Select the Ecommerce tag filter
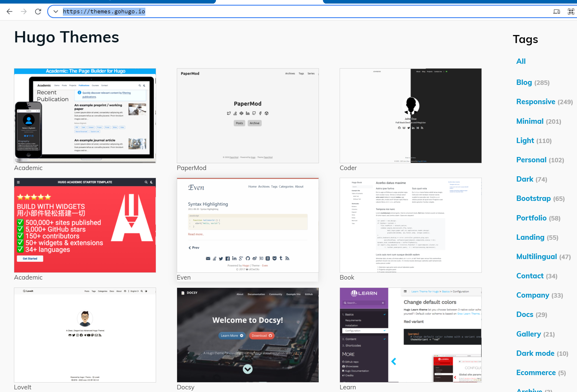The height and width of the screenshot is (392, 577). 536,373
